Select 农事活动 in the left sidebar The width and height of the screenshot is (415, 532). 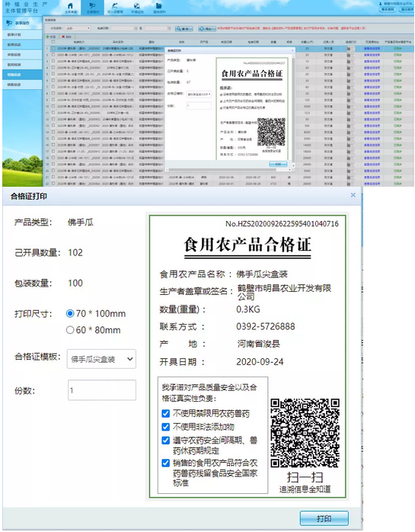coord(22,44)
